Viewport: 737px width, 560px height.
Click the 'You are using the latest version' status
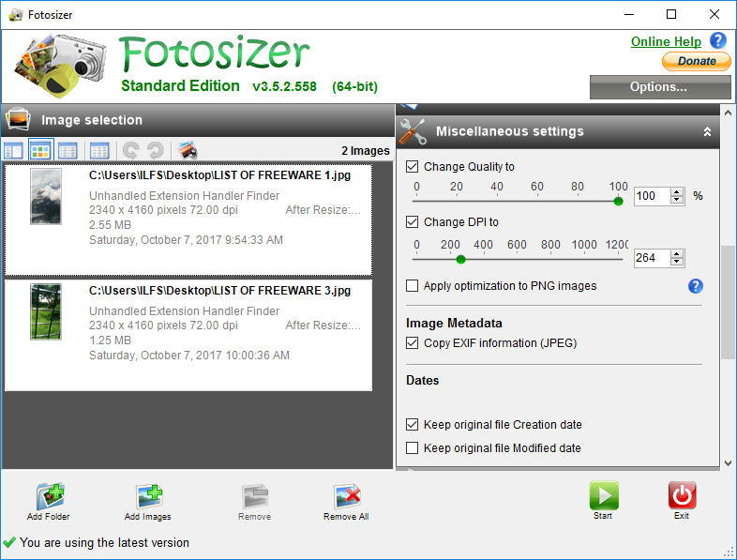(104, 542)
